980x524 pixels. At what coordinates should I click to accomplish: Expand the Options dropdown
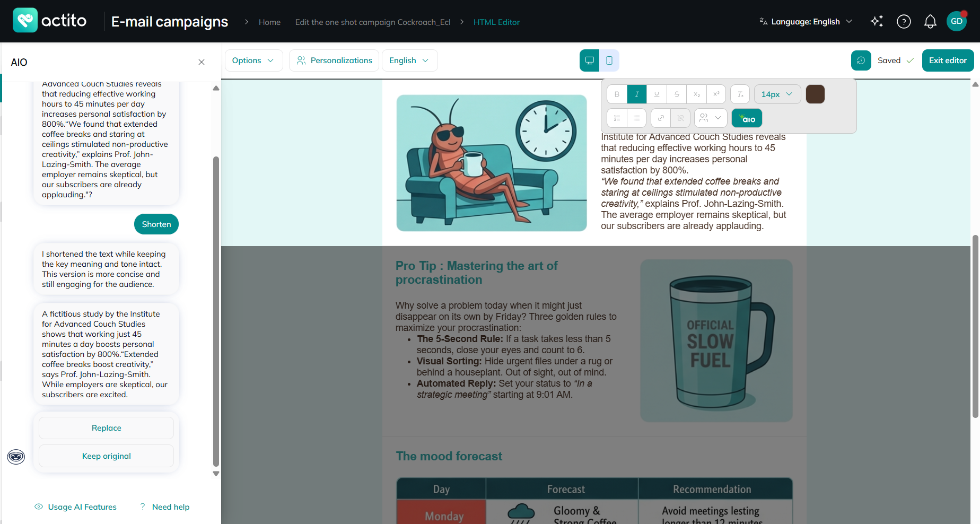pyautogui.click(x=253, y=60)
